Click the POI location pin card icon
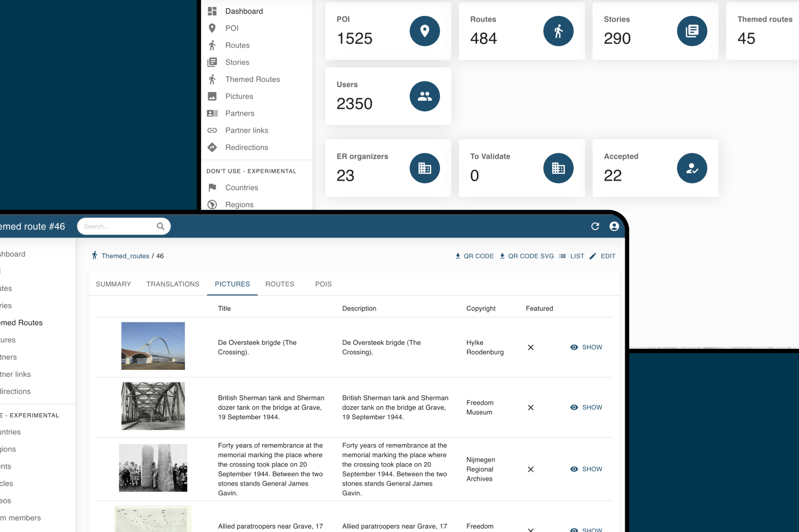 (x=424, y=31)
